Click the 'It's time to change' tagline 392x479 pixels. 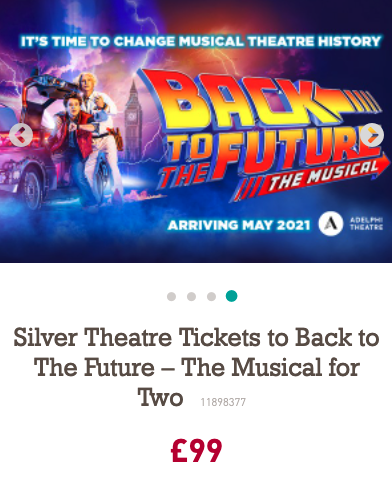click(x=200, y=41)
